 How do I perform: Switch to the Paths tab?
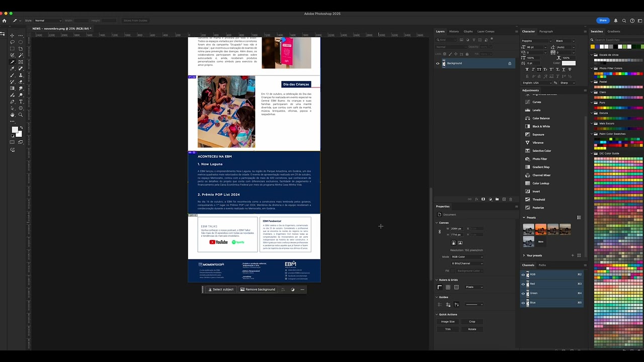click(542, 265)
